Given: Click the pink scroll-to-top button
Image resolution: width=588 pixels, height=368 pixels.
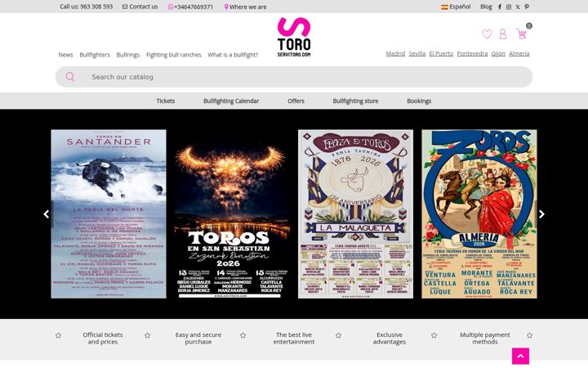Looking at the screenshot, I should pyautogui.click(x=520, y=356).
